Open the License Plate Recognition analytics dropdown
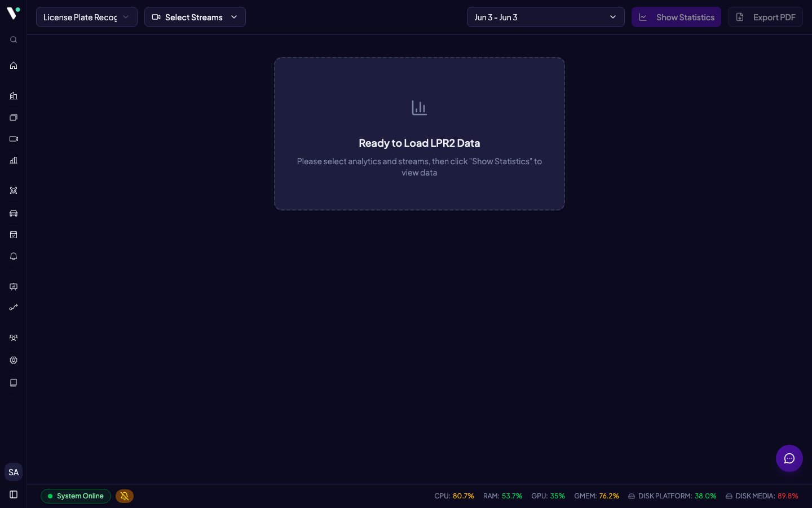Screen dimensions: 812x508 tap(87, 17)
